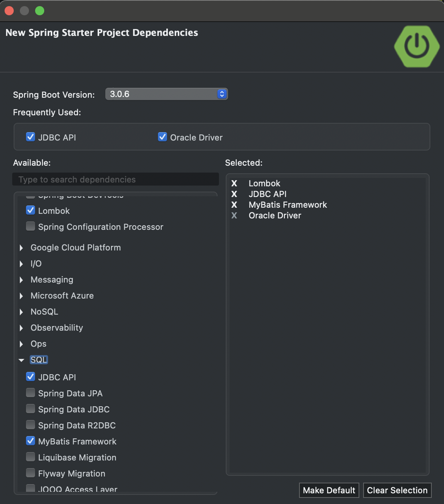Remove Lombok via its X icon
444x504 pixels.
click(x=234, y=184)
